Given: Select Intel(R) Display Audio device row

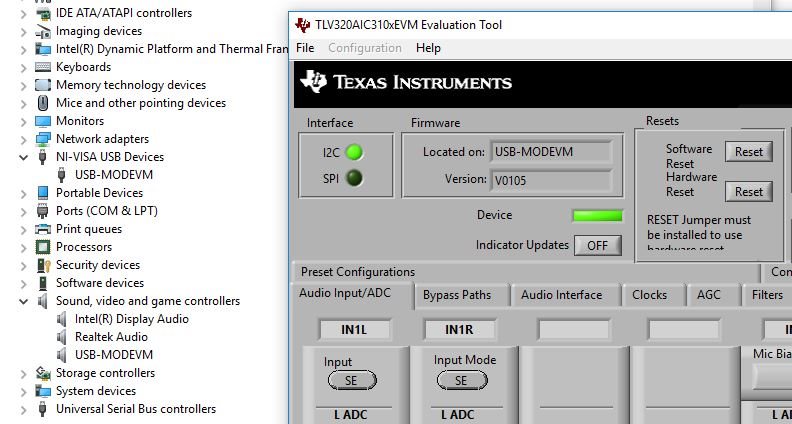Looking at the screenshot, I should 122,319.
